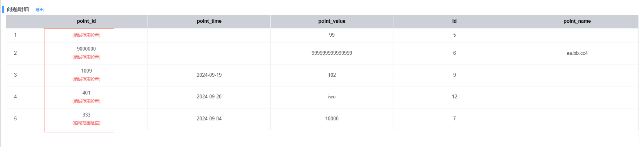The width and height of the screenshot is (644, 147).
Task: Click the 值域范围检查 label in row 1
Action: point(86,35)
